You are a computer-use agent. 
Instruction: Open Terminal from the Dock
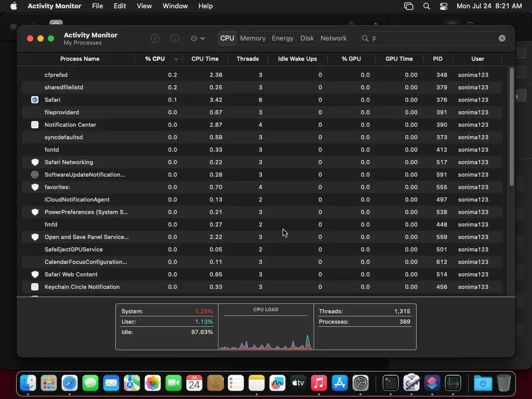coord(391,383)
